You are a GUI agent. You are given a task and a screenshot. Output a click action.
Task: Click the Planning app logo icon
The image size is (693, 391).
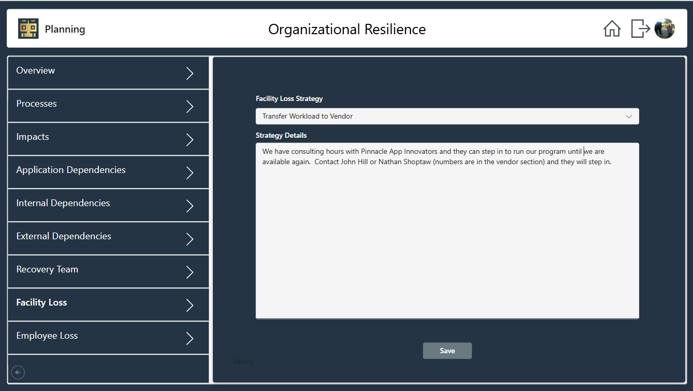28,29
